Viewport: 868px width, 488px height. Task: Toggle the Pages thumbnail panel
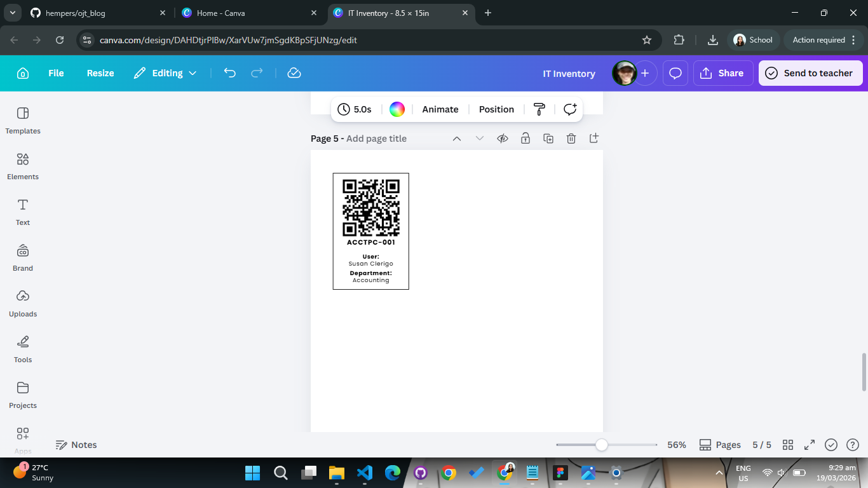(x=720, y=445)
